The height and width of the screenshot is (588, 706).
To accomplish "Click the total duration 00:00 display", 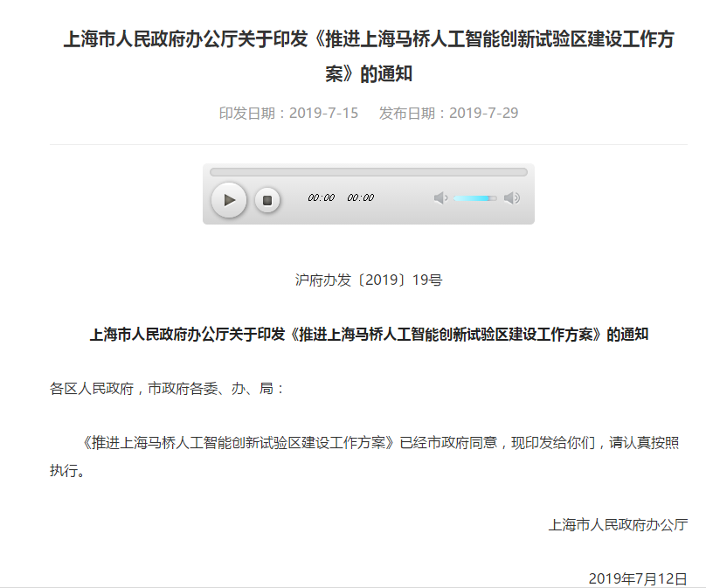I will (360, 198).
